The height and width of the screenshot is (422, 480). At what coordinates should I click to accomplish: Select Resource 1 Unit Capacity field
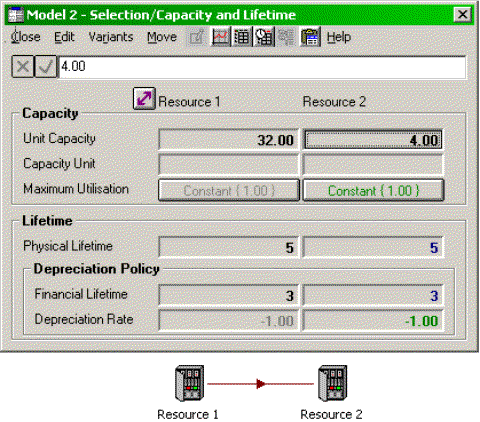click(x=228, y=139)
